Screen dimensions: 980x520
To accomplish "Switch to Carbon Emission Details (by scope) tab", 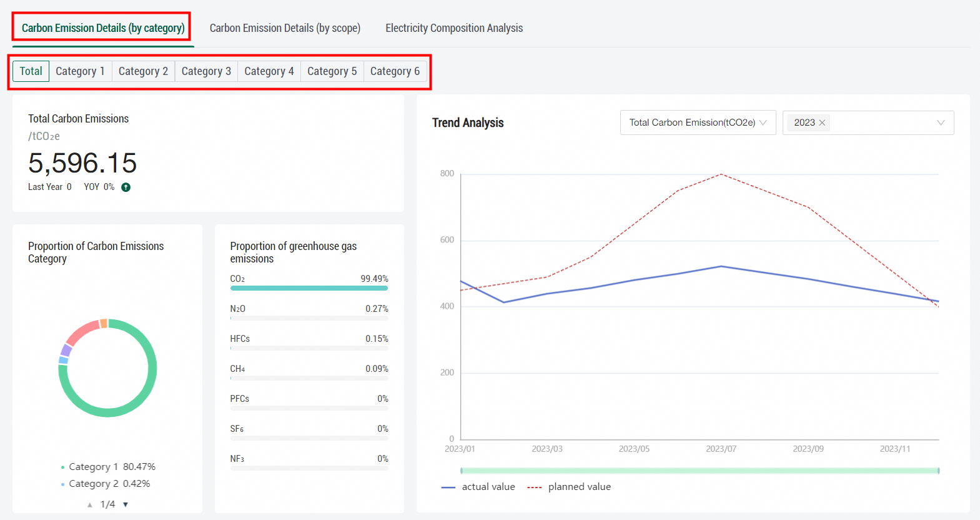I will tap(285, 28).
